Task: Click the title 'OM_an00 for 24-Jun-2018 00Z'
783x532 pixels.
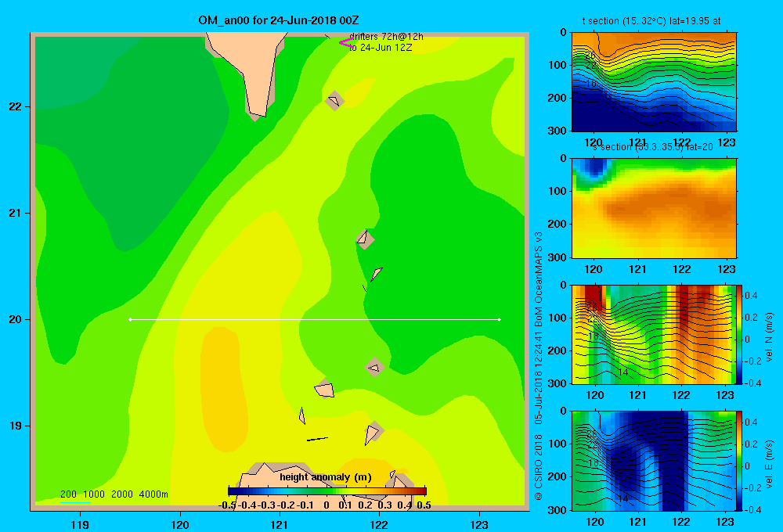Action: 279,20
